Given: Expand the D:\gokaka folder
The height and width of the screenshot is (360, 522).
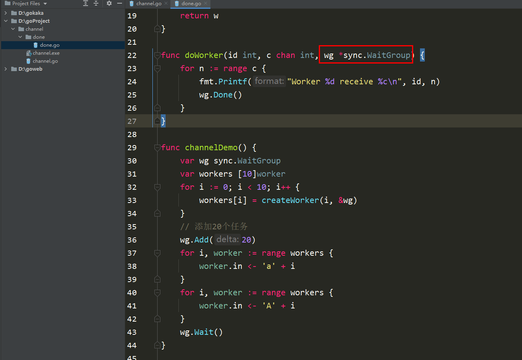Looking at the screenshot, I should coord(6,13).
